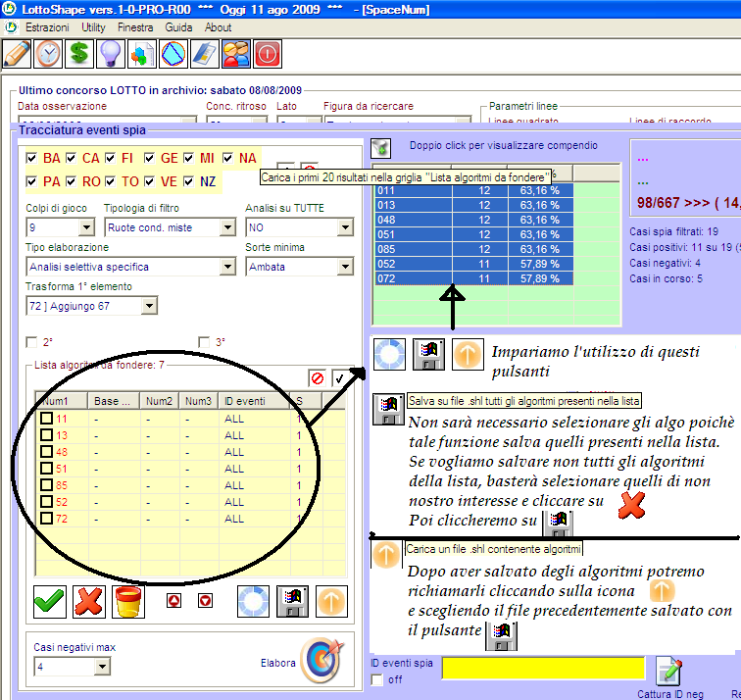The image size is (741, 700).
Task: Open the Casi negativi max dropdown
Action: tap(102, 667)
